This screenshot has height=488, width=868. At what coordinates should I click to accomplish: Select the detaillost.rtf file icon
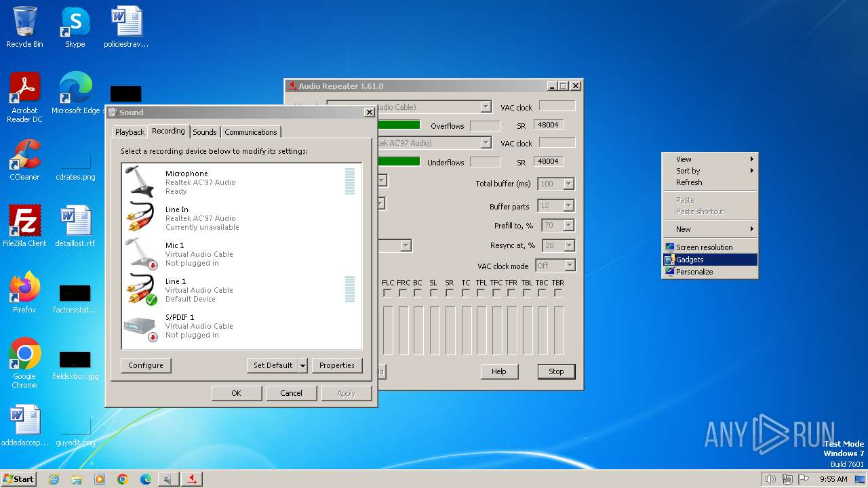[x=75, y=226]
